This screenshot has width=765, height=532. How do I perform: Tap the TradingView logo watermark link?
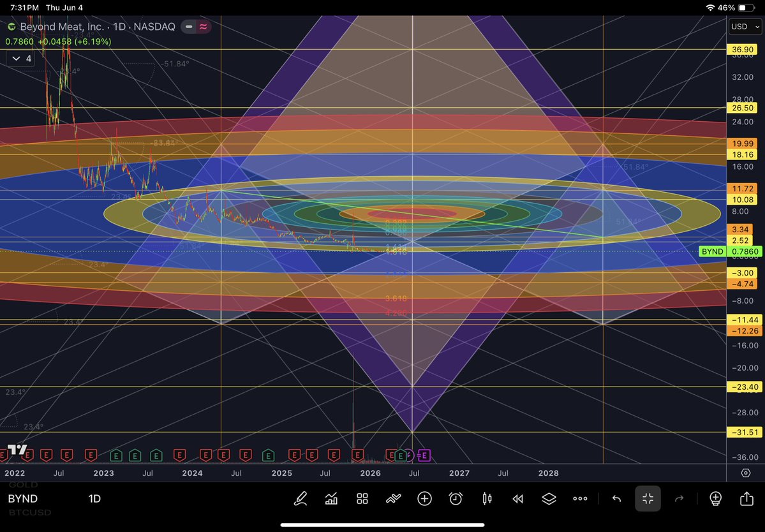(x=17, y=450)
